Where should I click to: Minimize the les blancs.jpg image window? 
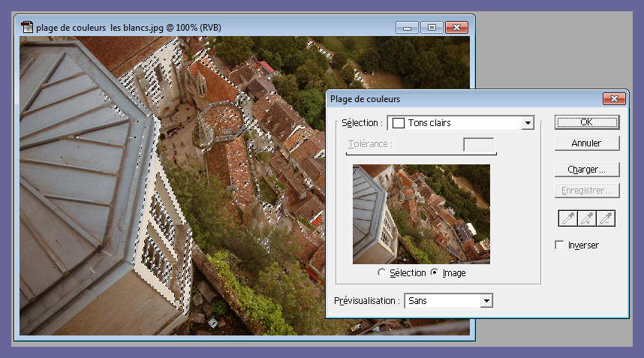click(x=407, y=28)
